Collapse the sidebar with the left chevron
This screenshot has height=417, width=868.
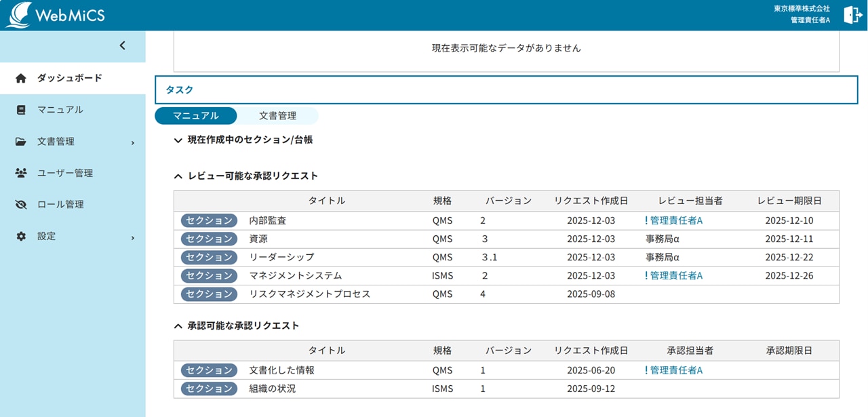(x=123, y=45)
